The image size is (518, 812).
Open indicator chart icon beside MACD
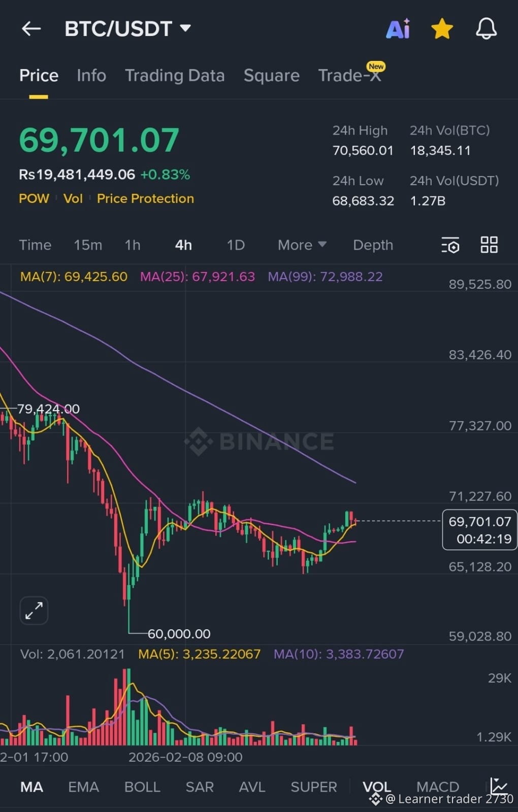click(x=499, y=786)
